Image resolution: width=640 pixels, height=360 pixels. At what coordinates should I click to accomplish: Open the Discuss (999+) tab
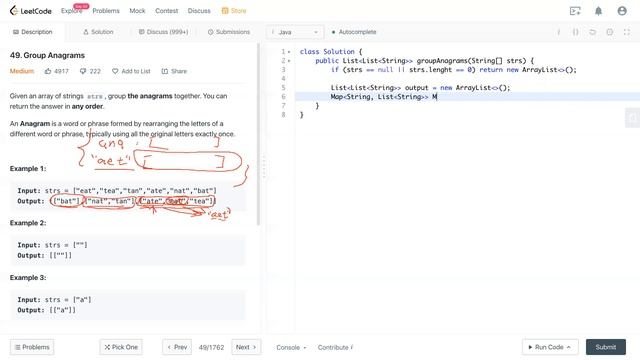163,32
